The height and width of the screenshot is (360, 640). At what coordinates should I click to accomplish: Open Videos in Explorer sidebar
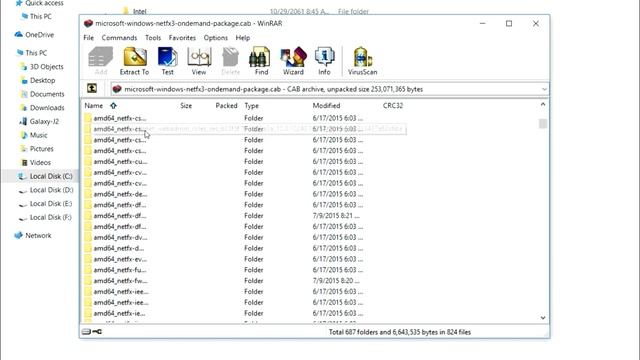[36, 162]
